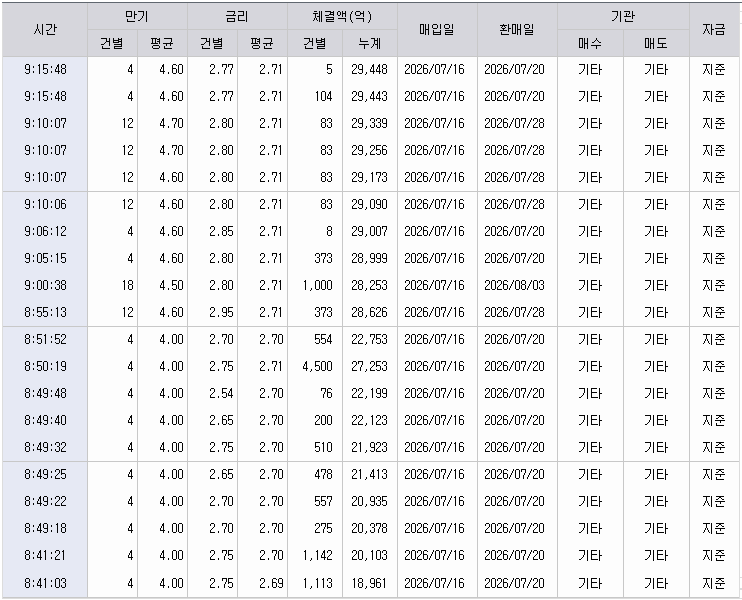The image size is (742, 600).
Task: Select the 9:05:15 time cell
Action: pyautogui.click(x=45, y=258)
